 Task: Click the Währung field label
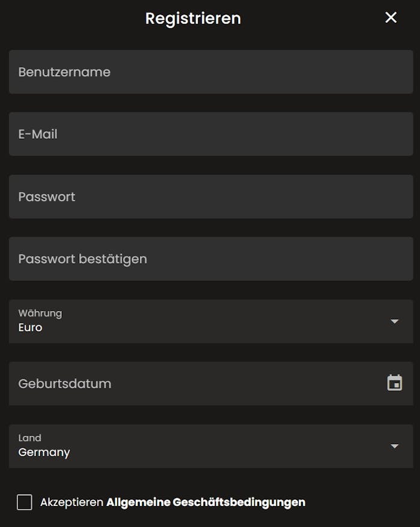(40, 313)
